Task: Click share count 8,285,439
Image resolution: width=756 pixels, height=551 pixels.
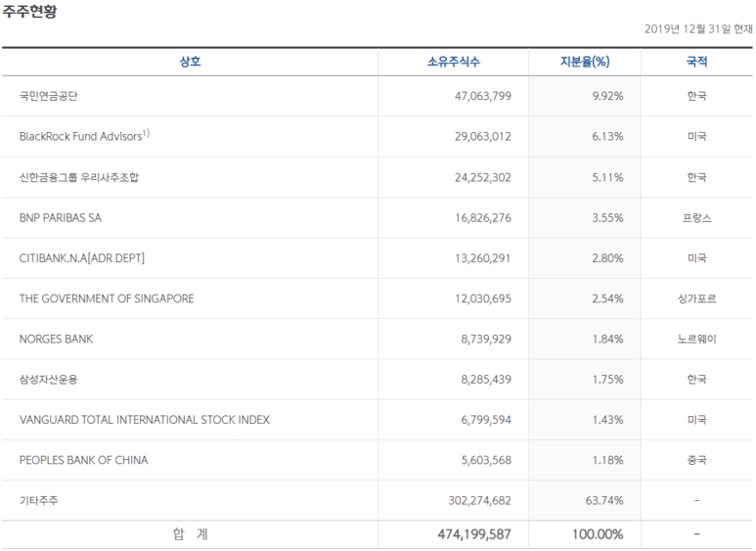Action: click(486, 380)
